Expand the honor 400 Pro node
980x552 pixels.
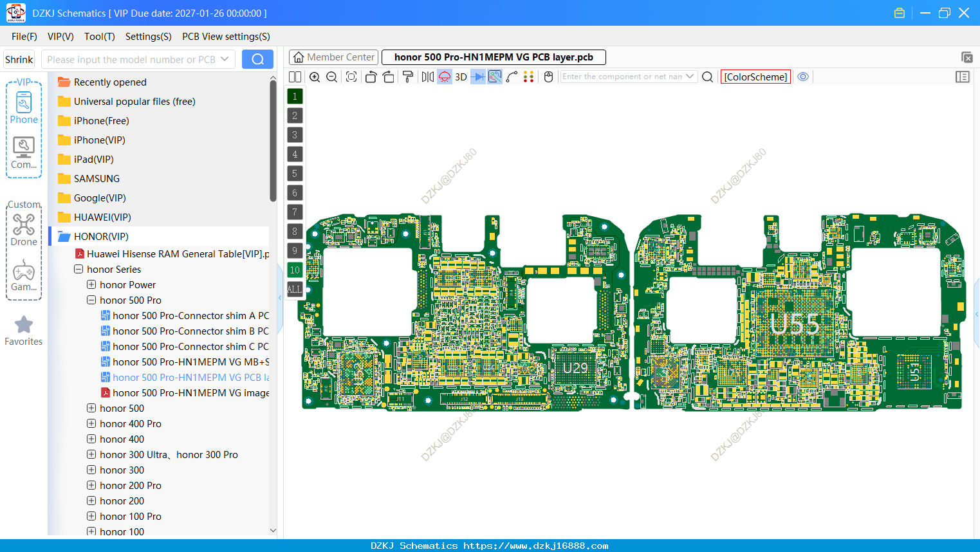(x=91, y=424)
